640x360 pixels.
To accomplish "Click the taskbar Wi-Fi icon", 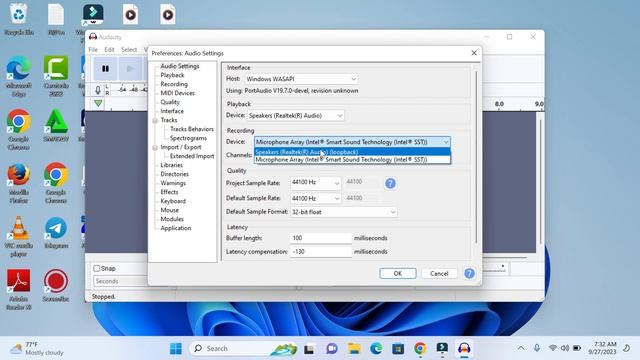I will (x=553, y=348).
